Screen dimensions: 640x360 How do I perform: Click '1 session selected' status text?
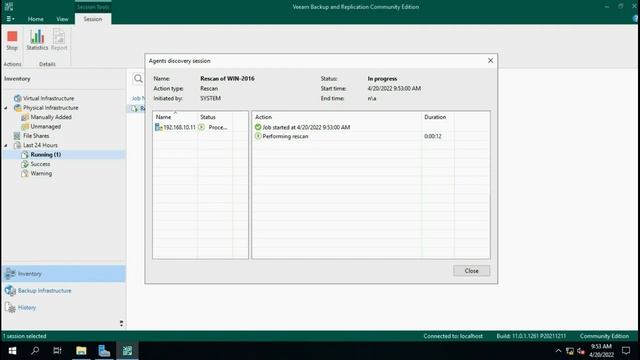(x=24, y=336)
